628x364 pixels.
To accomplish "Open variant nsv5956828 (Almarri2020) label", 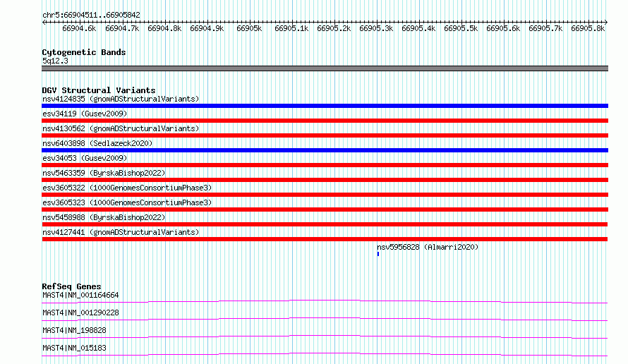I will (x=428, y=247).
